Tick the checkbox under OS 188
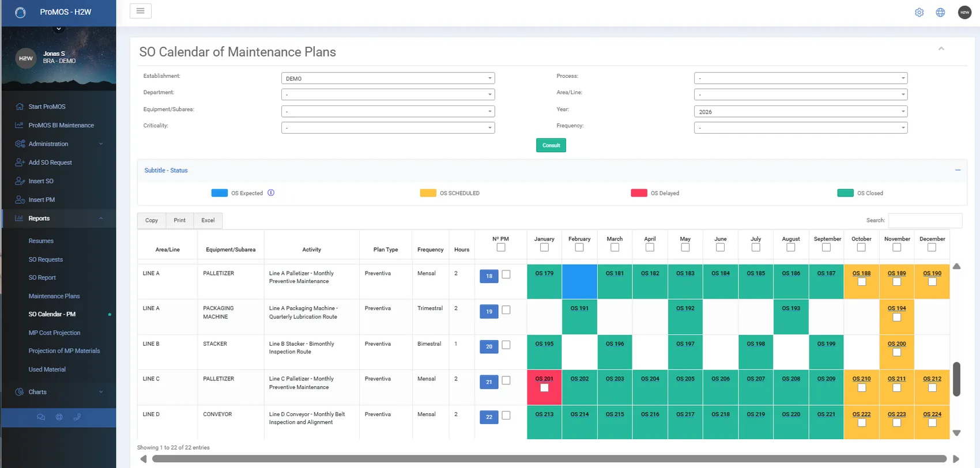This screenshot has height=468, width=980. tap(861, 282)
